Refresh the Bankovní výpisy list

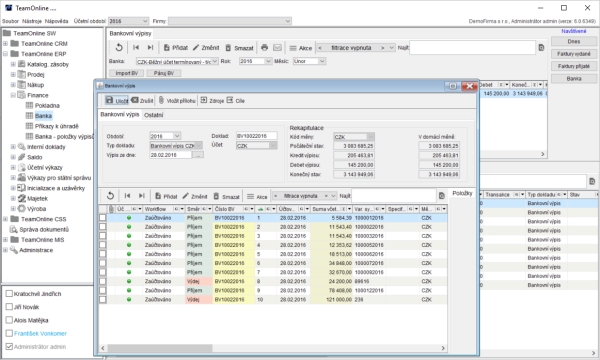click(x=119, y=47)
